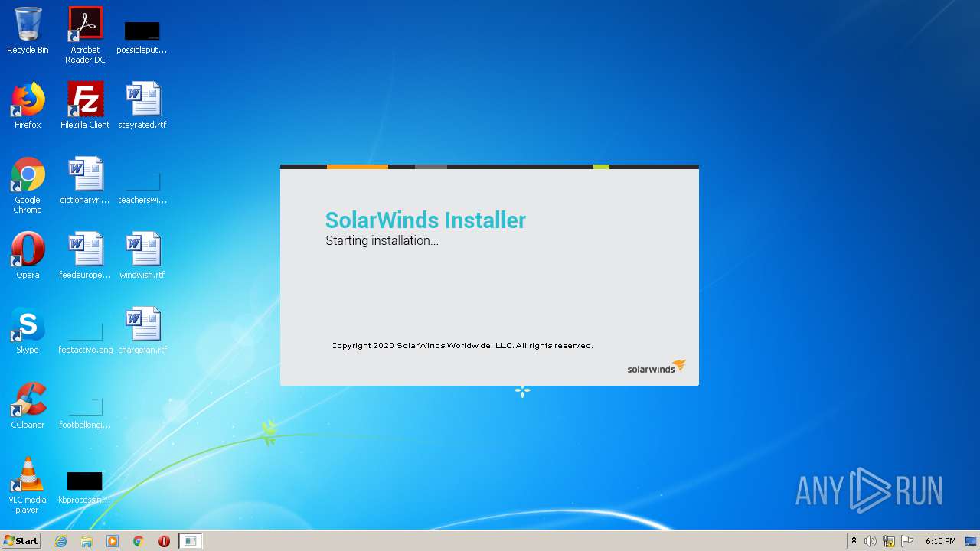
Task: Click the solarwinds logo in the installer
Action: point(657,367)
